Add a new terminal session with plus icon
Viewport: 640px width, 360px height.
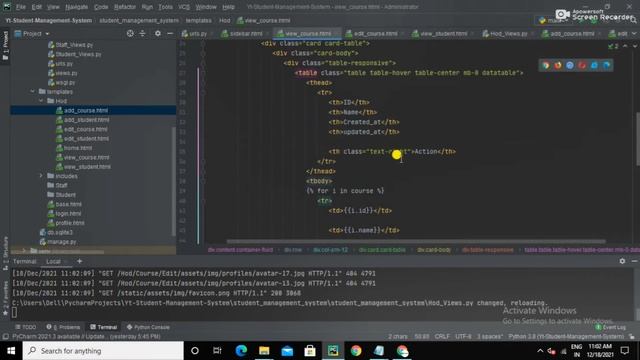click(80, 261)
